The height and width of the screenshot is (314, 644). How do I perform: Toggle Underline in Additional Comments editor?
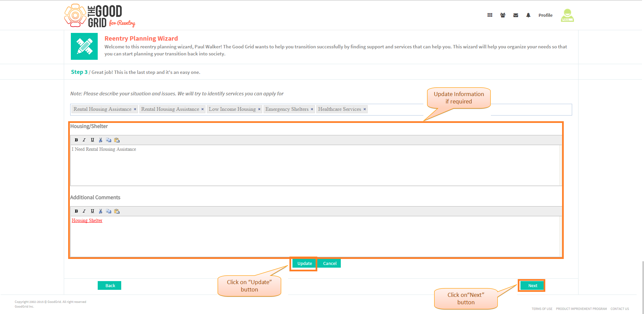(x=92, y=211)
